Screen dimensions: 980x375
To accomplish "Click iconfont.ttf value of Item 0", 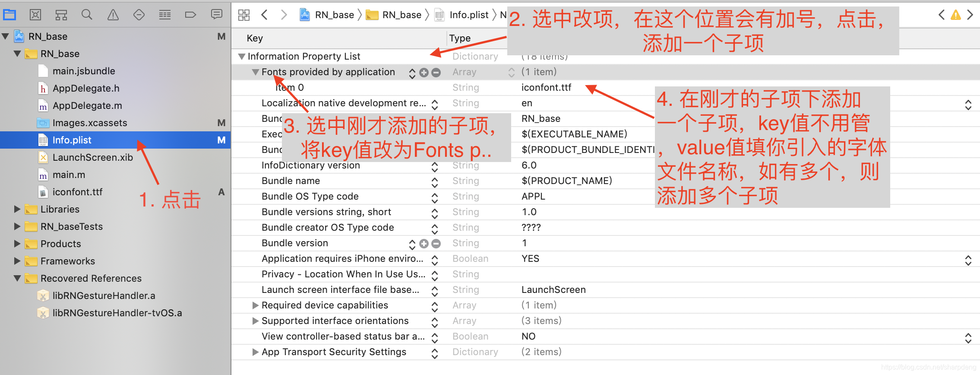I will (546, 88).
